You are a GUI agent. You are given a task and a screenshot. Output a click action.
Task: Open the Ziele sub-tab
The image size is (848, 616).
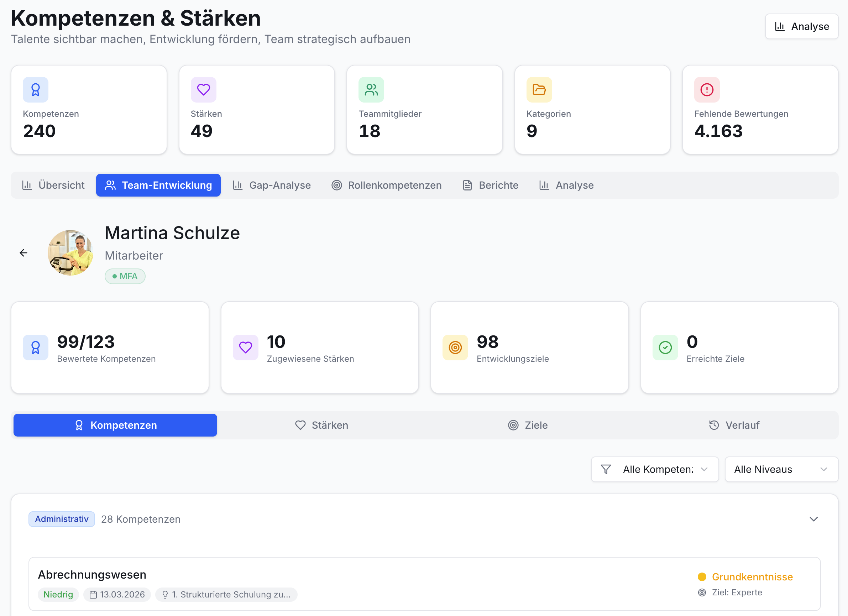coord(528,425)
